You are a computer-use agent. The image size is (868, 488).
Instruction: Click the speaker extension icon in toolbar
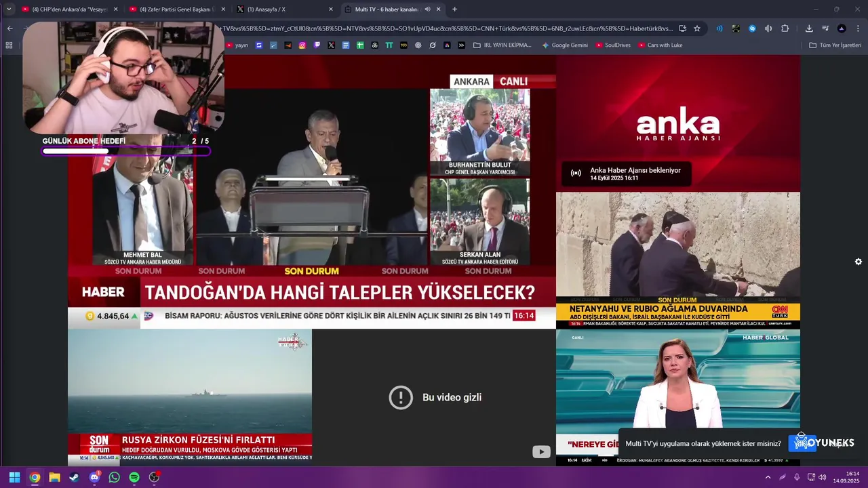coord(768,28)
